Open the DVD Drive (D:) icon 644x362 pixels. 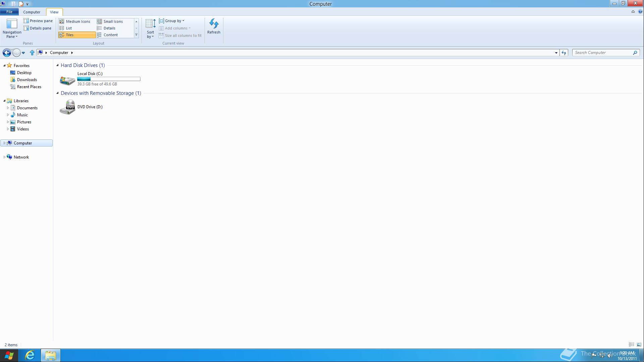click(x=67, y=107)
